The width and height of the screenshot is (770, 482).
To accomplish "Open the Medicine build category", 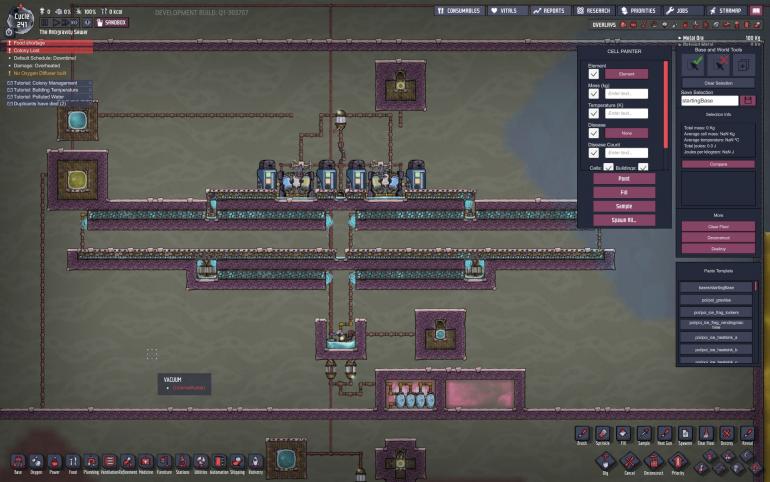I will pyautogui.click(x=146, y=463).
